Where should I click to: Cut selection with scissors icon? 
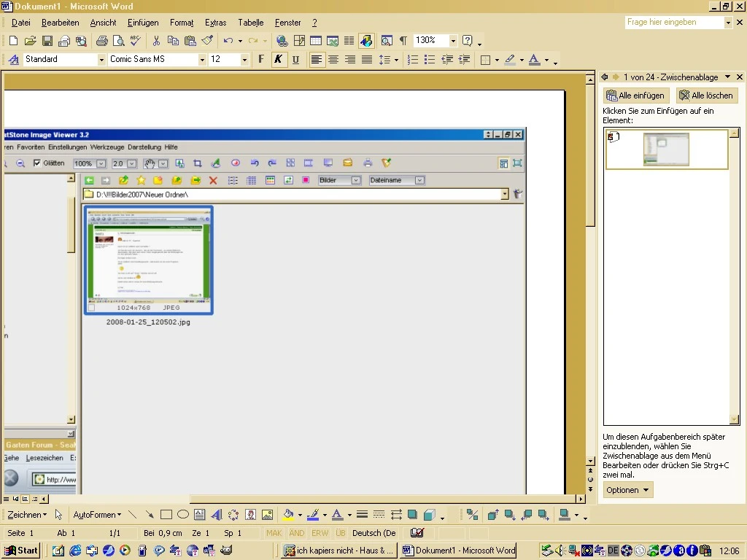coord(156,41)
